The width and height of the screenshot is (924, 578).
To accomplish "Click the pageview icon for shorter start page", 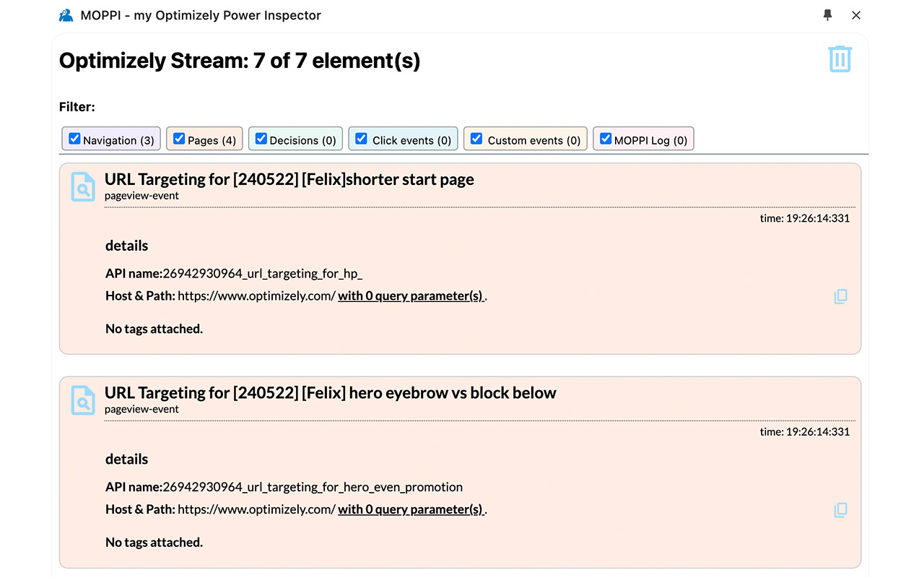I will (83, 186).
